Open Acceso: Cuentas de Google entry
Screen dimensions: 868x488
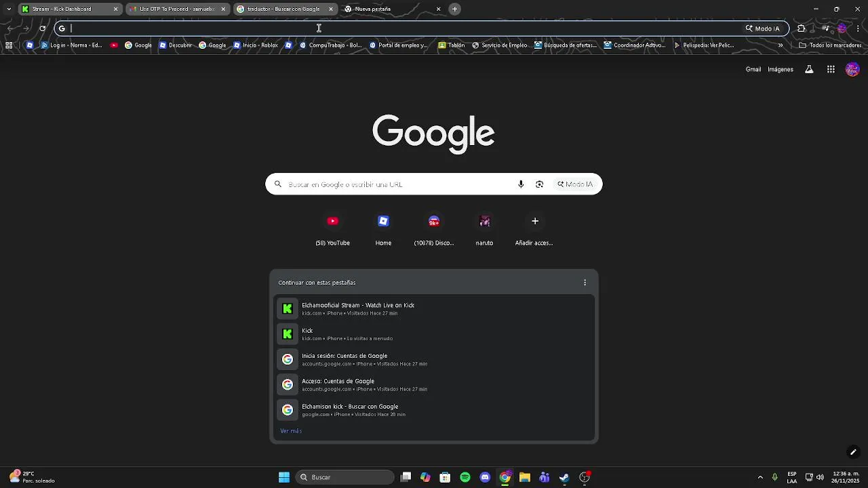pos(434,385)
